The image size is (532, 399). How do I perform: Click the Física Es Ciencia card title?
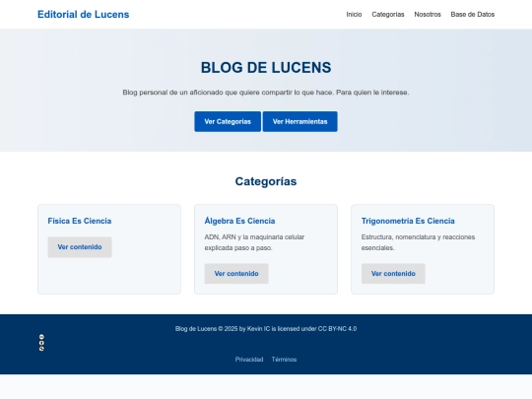80,221
